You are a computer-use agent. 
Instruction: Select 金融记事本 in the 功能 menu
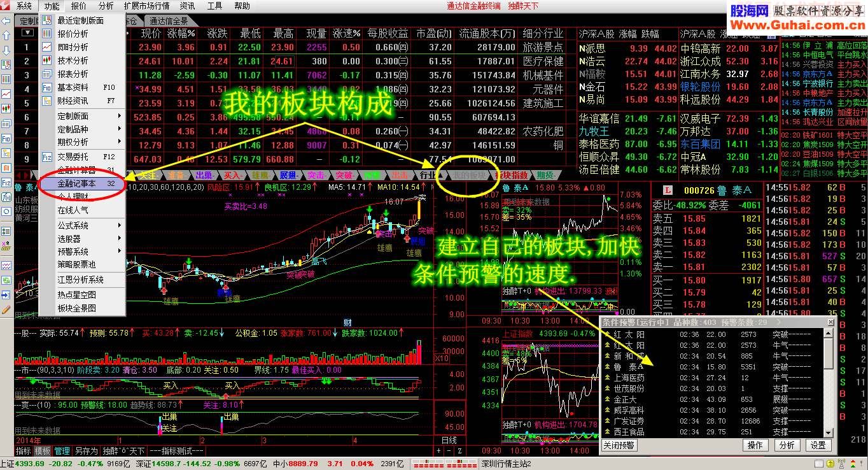tap(82, 183)
